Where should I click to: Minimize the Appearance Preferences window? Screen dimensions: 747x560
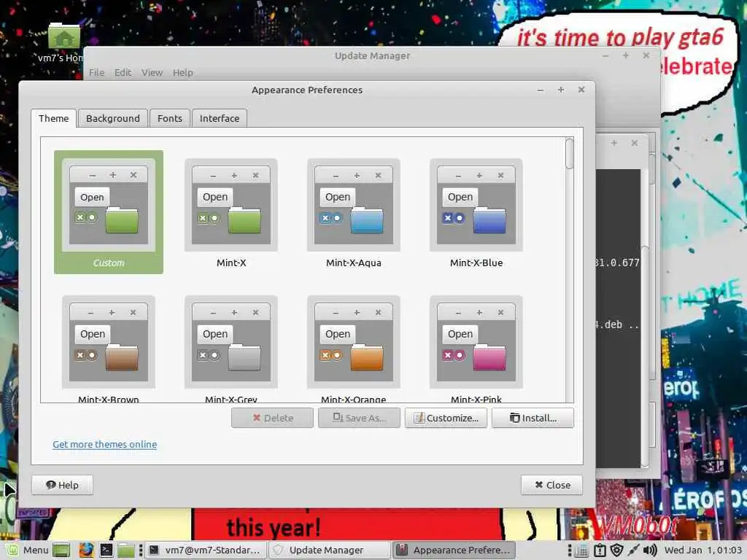click(x=541, y=90)
